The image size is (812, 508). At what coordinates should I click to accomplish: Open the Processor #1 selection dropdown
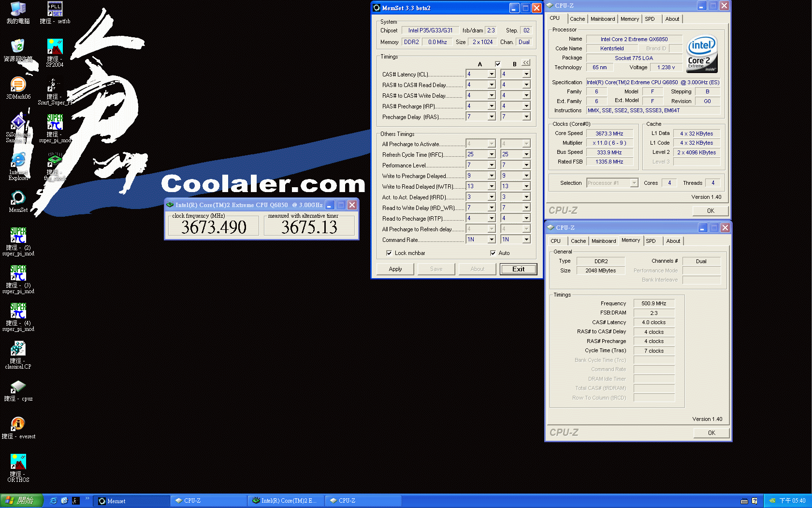634,182
